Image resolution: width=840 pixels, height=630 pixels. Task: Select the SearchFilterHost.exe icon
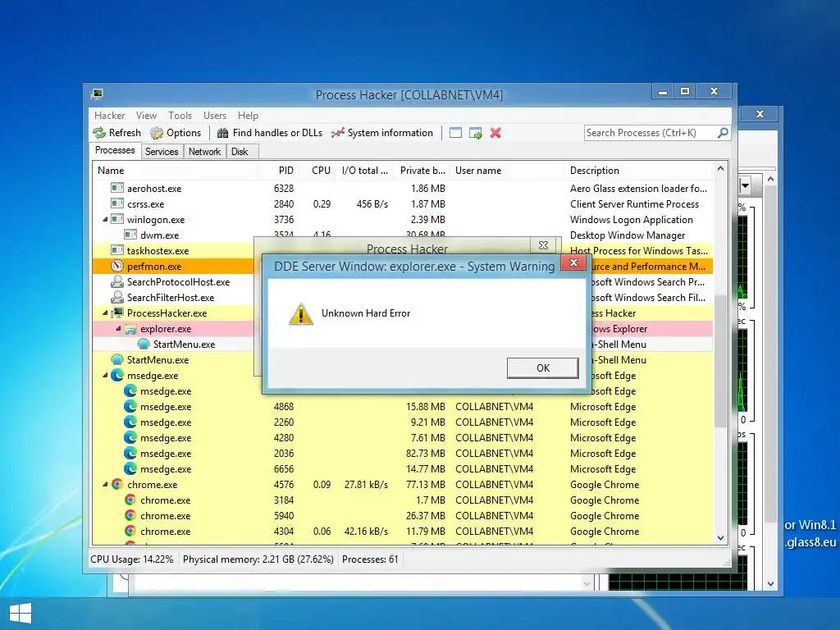coord(116,297)
